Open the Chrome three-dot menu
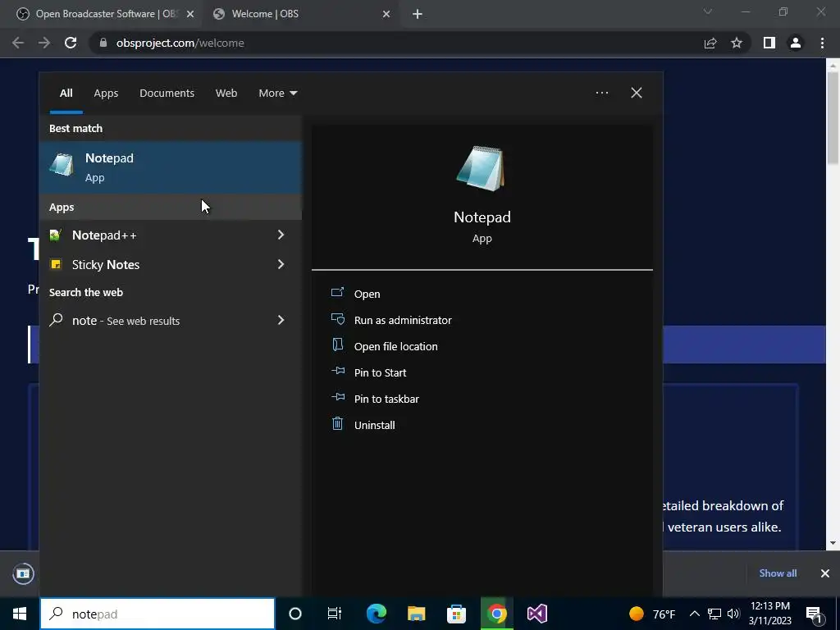 [x=822, y=43]
